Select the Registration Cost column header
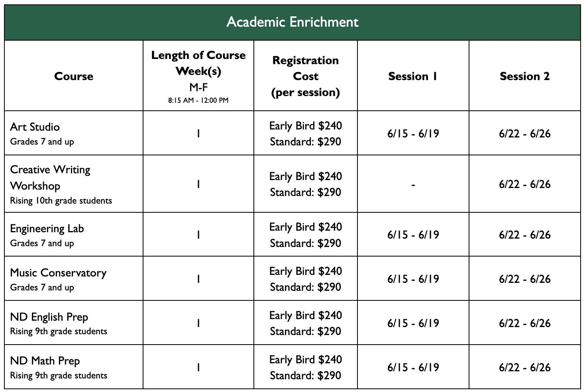The height and width of the screenshot is (392, 585). coord(306,76)
